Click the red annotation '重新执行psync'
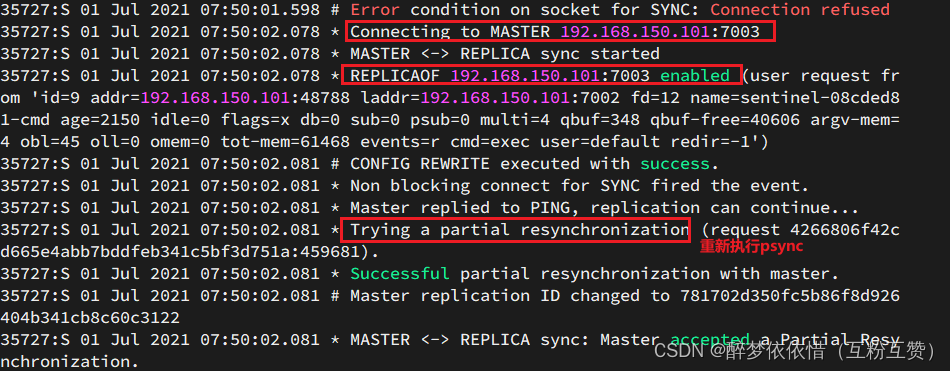950x371 pixels. coord(751,247)
